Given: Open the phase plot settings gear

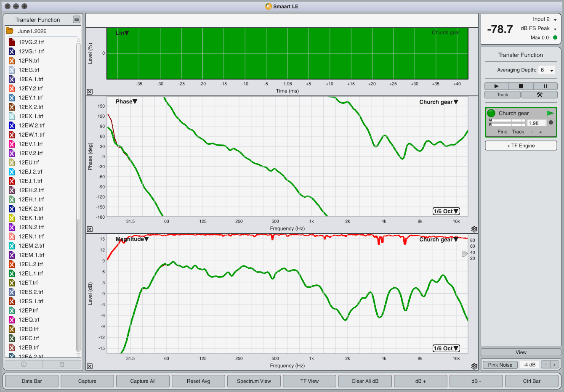Looking at the screenshot, I should pos(474,229).
